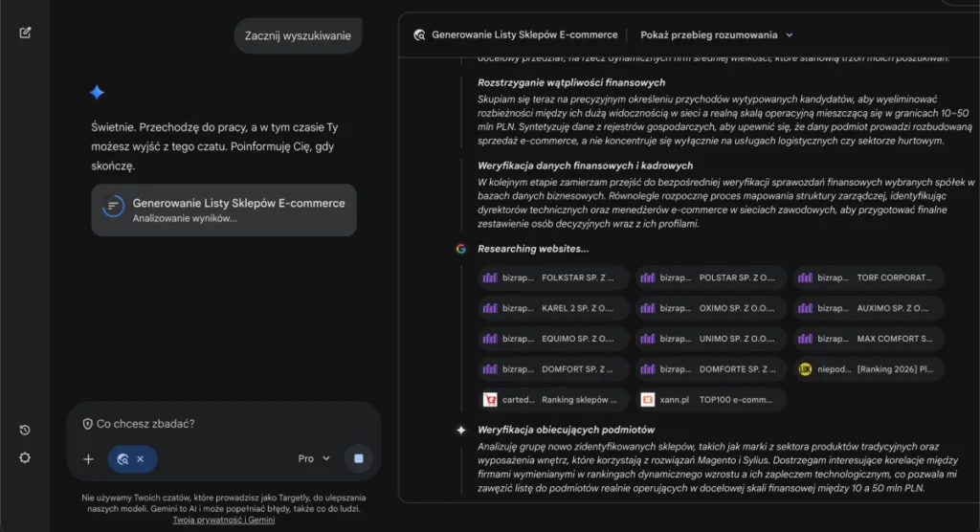Click heading 'Weryfikacja danych finansowych i kadrowych'
The image size is (980, 532).
tap(585, 166)
